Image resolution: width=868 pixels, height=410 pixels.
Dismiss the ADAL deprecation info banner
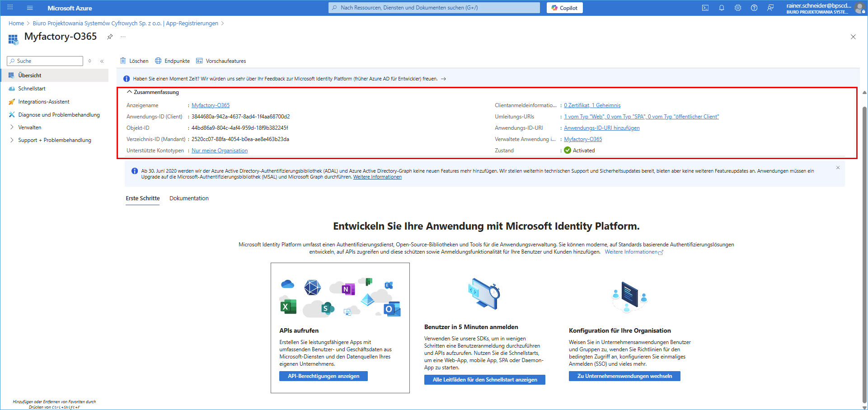[838, 168]
